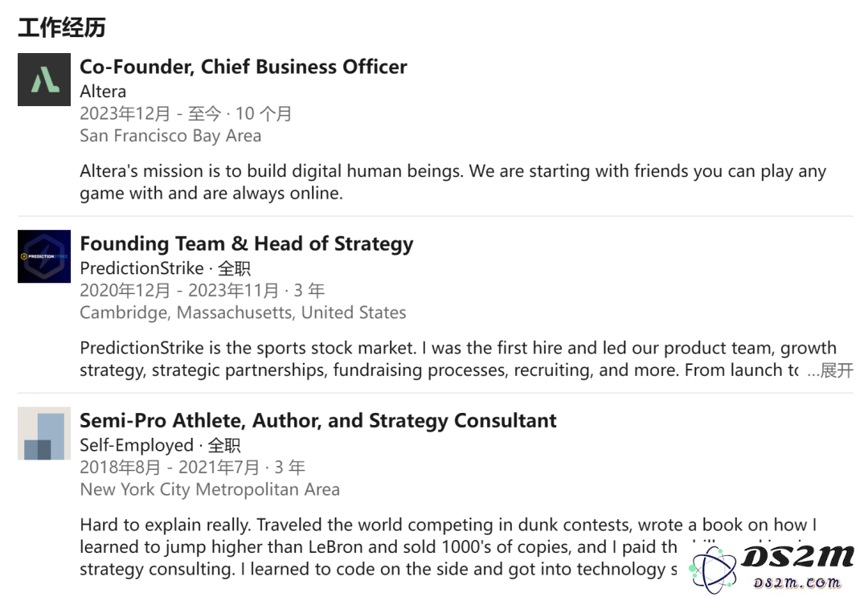The width and height of the screenshot is (868, 597).
Task: Click the Cambridge, Massachusetts, United States location
Action: pos(243,313)
